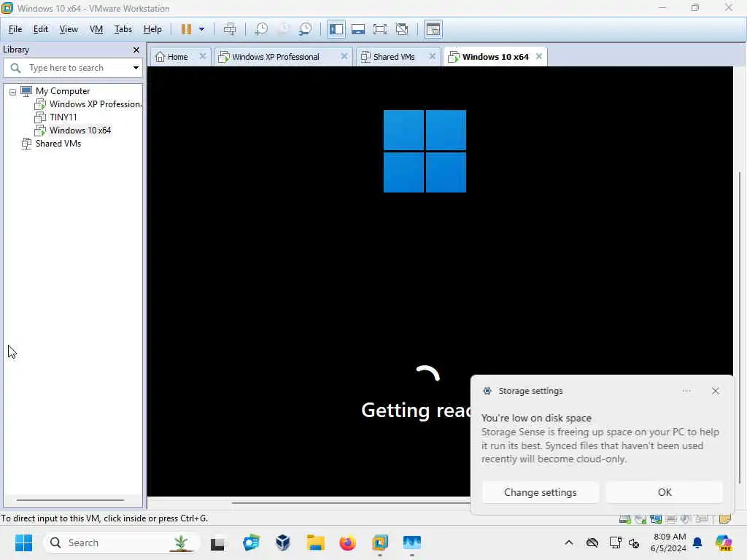
Task: Dismiss the Storage settings notification
Action: (715, 391)
